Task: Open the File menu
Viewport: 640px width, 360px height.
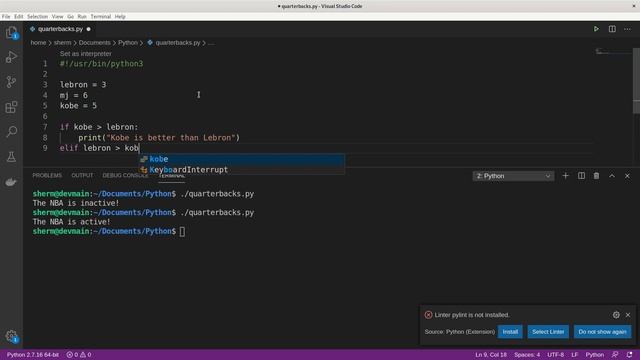Action: (6, 16)
